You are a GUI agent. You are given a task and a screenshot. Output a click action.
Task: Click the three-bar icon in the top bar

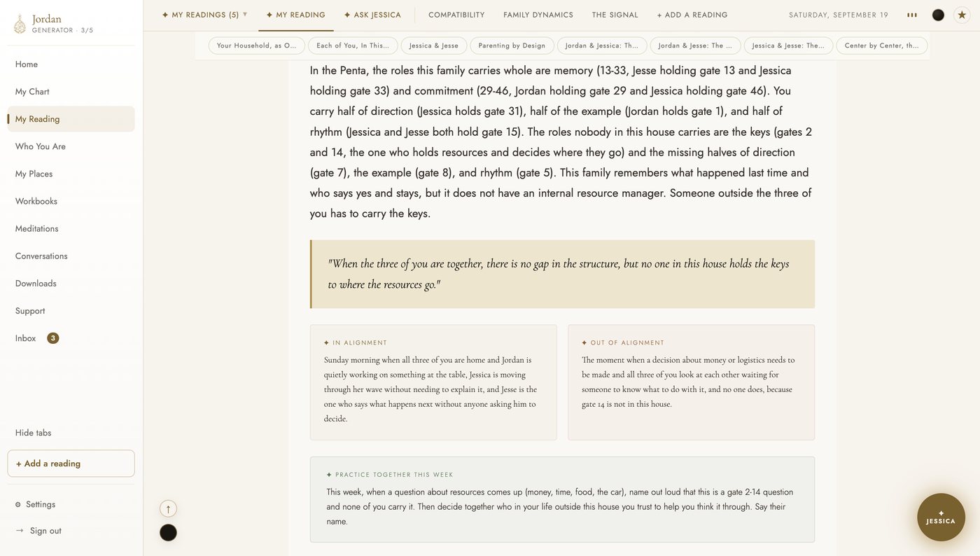click(x=912, y=15)
